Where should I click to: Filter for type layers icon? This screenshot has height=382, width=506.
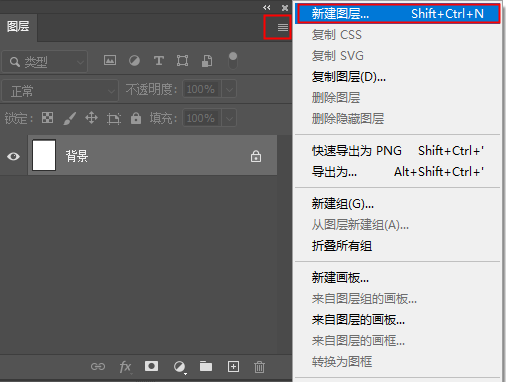tap(159, 61)
